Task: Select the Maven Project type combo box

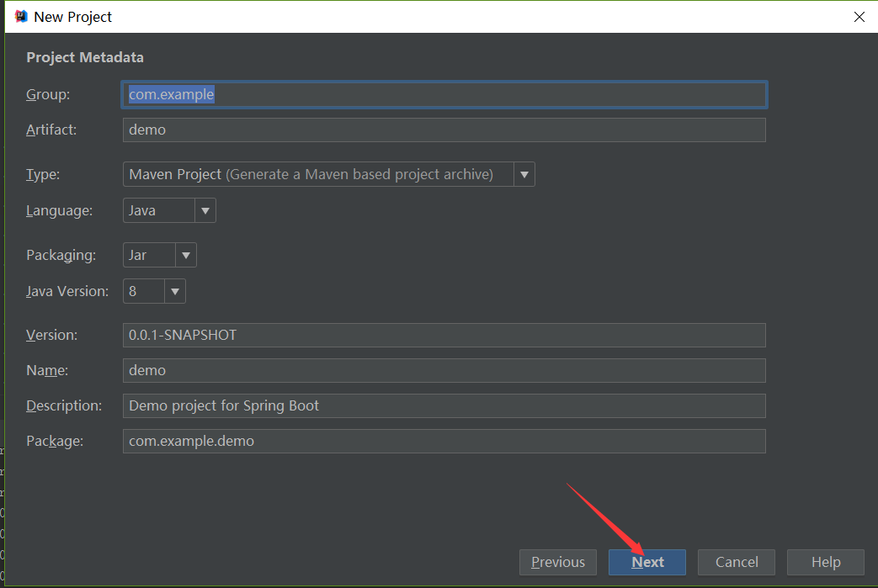Action: tap(328, 175)
